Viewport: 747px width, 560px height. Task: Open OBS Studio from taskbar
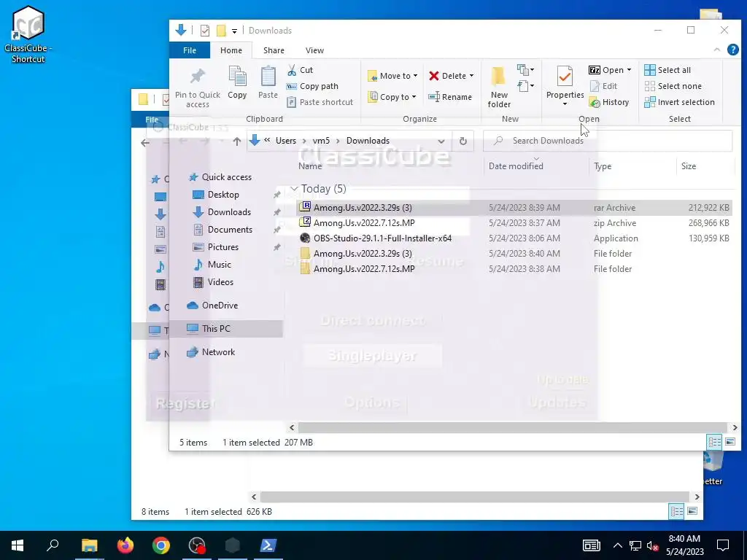[x=197, y=545]
